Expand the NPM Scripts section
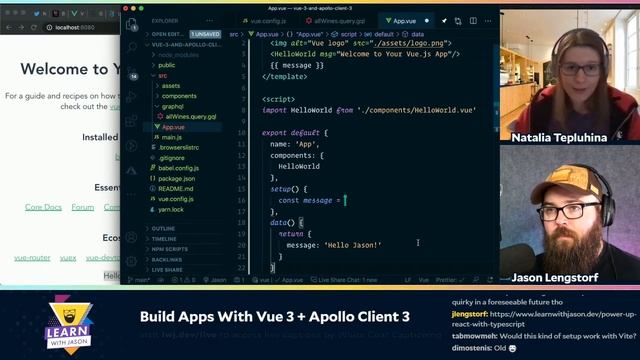This screenshot has height=360, width=640. tap(167, 249)
